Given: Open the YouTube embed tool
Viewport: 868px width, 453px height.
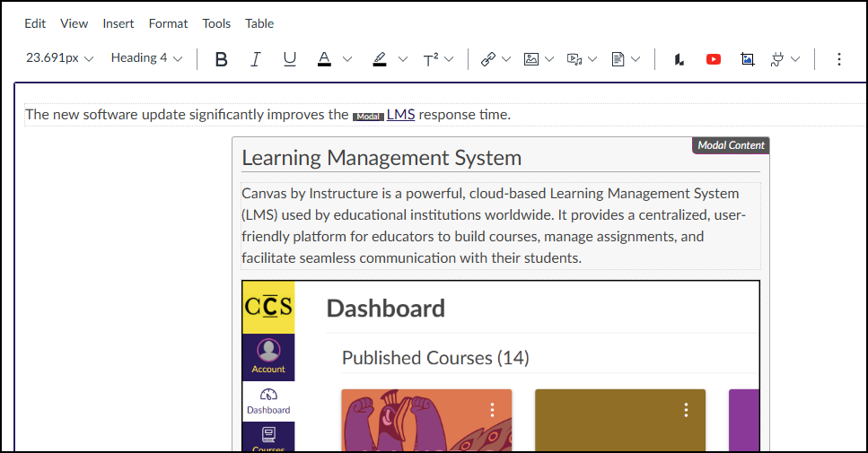Looking at the screenshot, I should coord(714,59).
